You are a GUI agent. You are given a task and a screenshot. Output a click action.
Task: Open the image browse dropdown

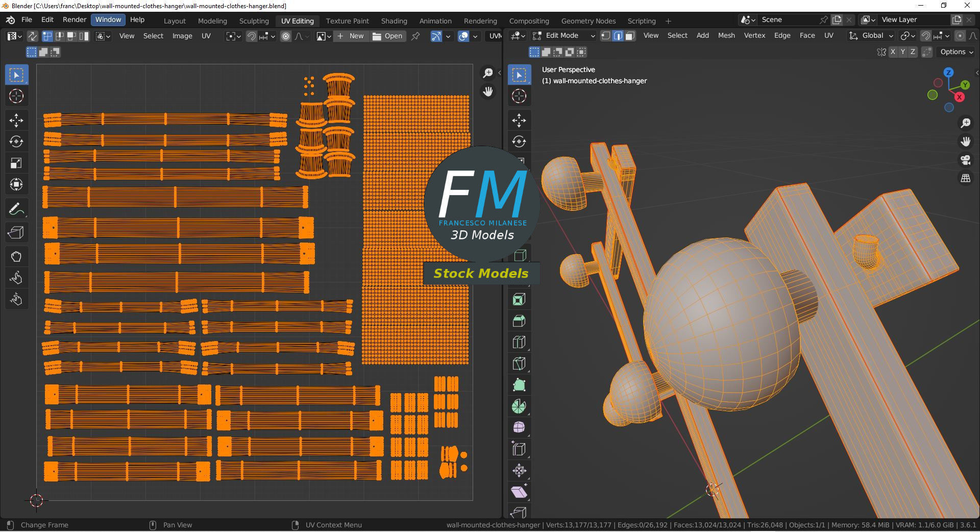[324, 36]
